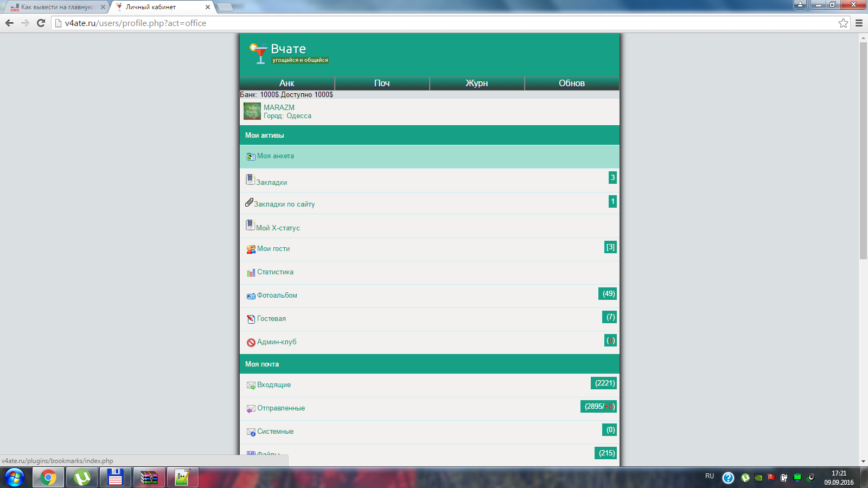Click the inbox envelope icon for Входящие
The width and height of the screenshot is (868, 488).
[x=251, y=386]
